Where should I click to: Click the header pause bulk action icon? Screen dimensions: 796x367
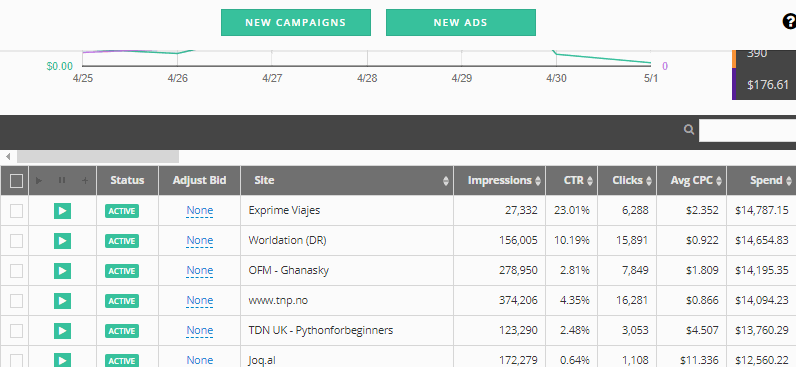pos(62,180)
